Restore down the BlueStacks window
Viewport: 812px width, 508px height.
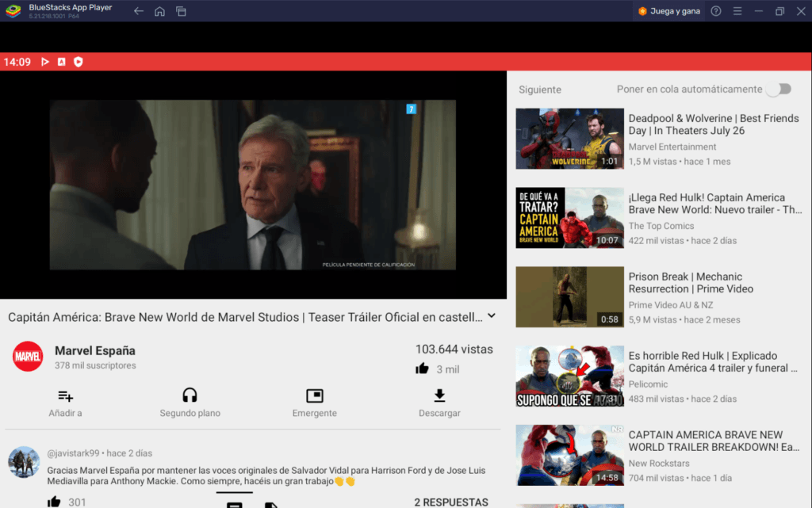point(779,11)
